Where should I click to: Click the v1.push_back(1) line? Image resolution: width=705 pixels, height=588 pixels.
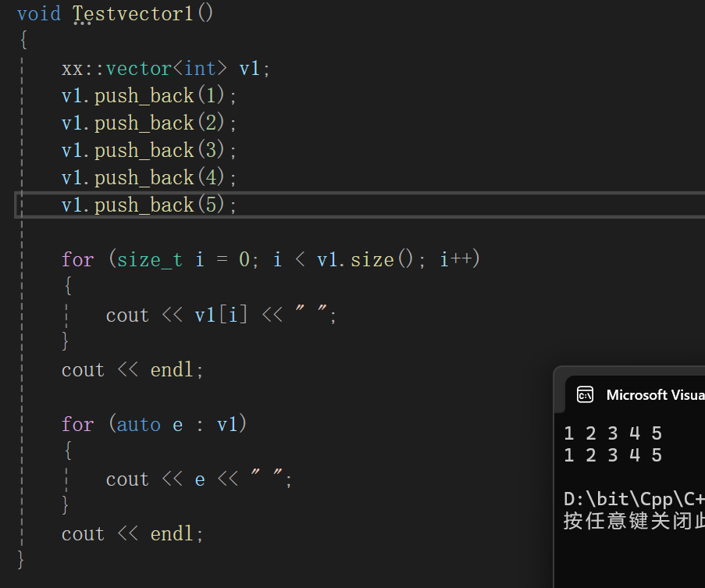coord(148,96)
